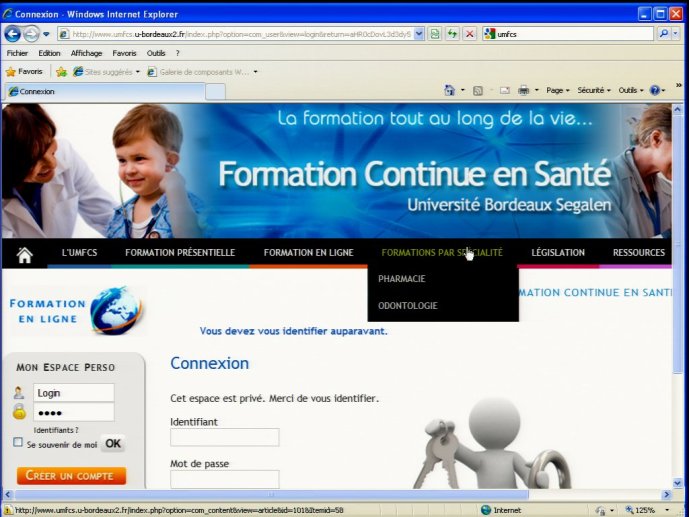Open the Fichier menu
This screenshot has width=689, height=517.
[x=17, y=53]
